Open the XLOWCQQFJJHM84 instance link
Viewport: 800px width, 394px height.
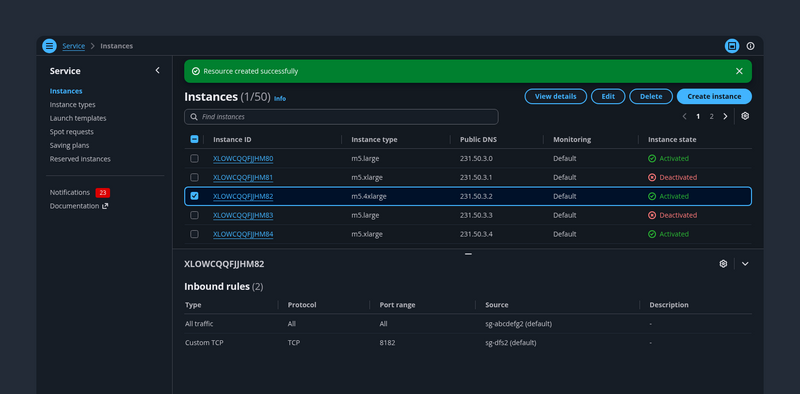(243, 234)
